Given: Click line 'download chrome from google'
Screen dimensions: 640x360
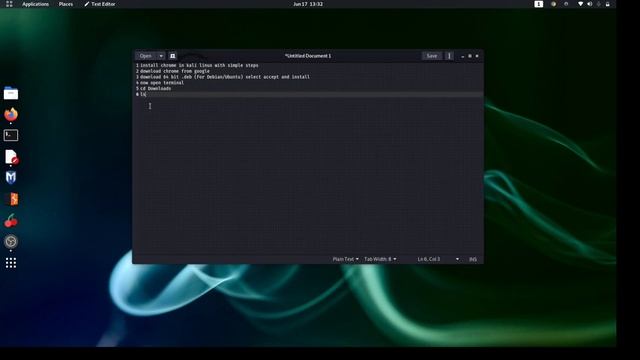Looking at the screenshot, I should 175,71.
